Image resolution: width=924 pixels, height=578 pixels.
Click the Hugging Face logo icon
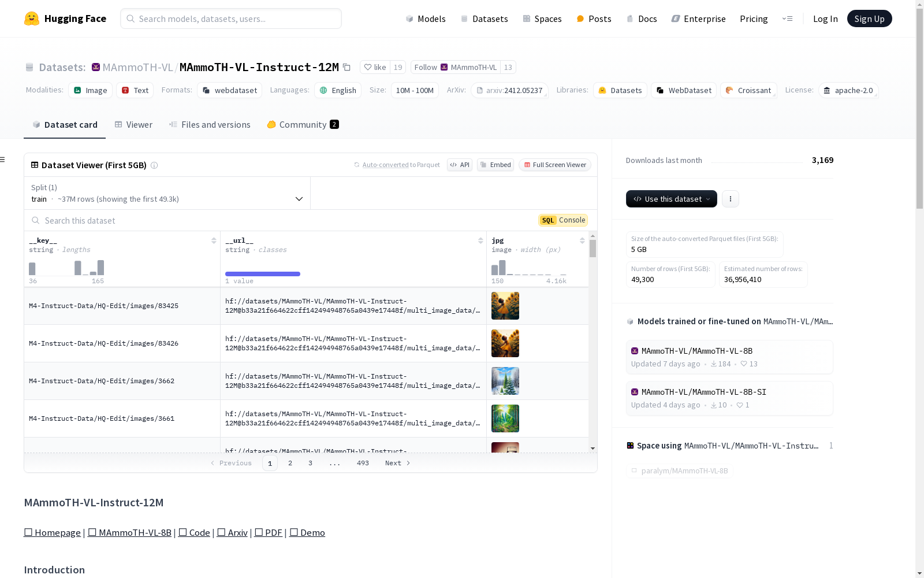32,18
